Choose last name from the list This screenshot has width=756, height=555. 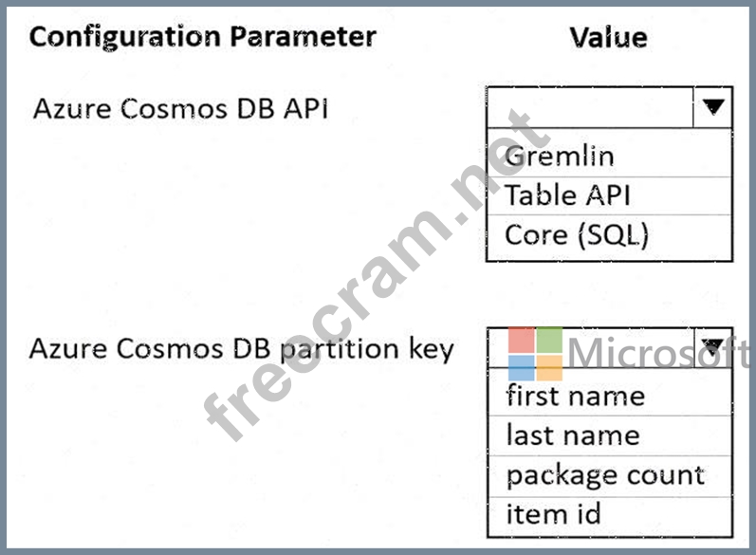610,435
